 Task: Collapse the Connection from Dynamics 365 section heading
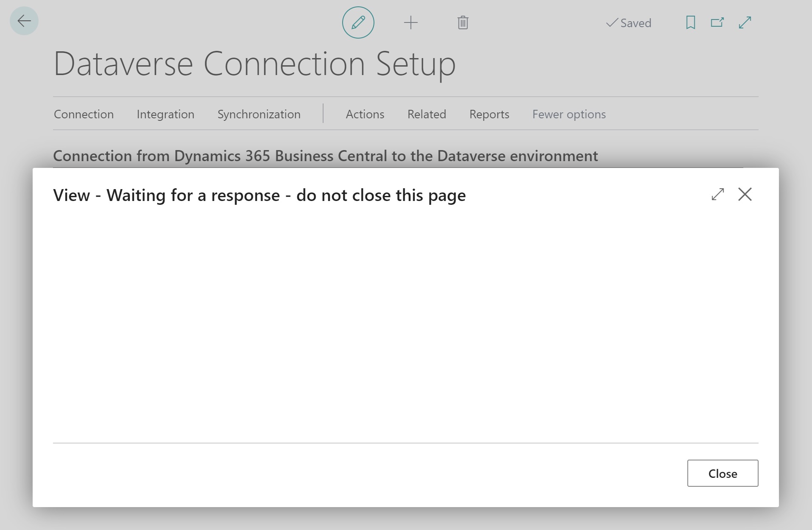tap(325, 156)
